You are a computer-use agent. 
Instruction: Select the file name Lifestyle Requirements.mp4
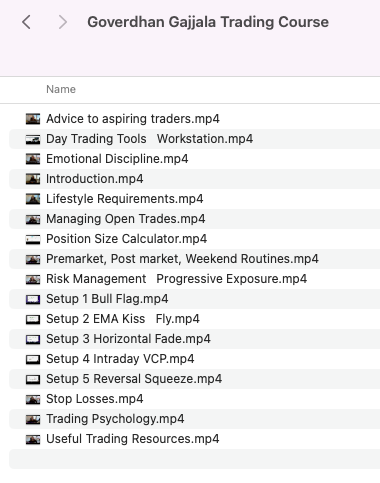pyautogui.click(x=125, y=199)
